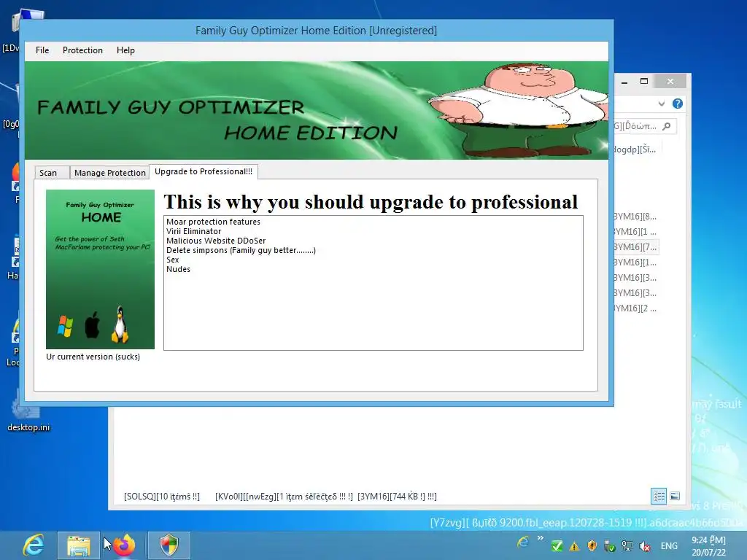The width and height of the screenshot is (747, 560).
Task: Click the orange shield tray icon
Action: coord(592,546)
